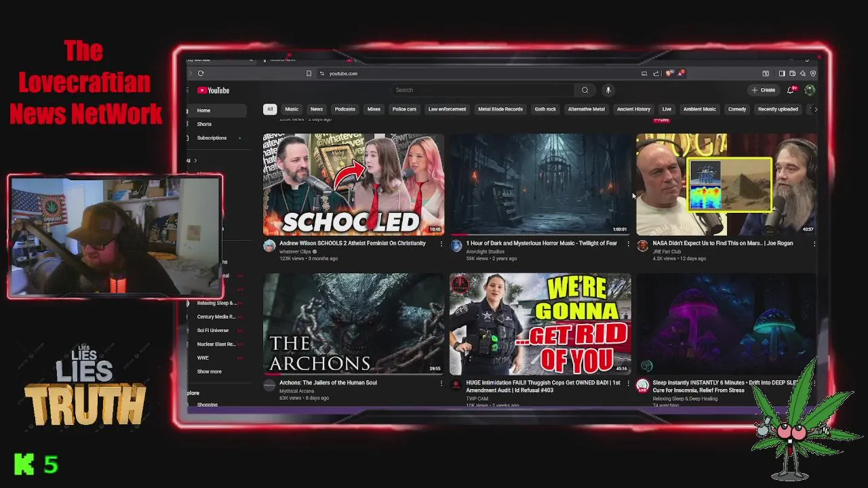Expand subscriptions with Show more
The image size is (868, 488).
[209, 371]
